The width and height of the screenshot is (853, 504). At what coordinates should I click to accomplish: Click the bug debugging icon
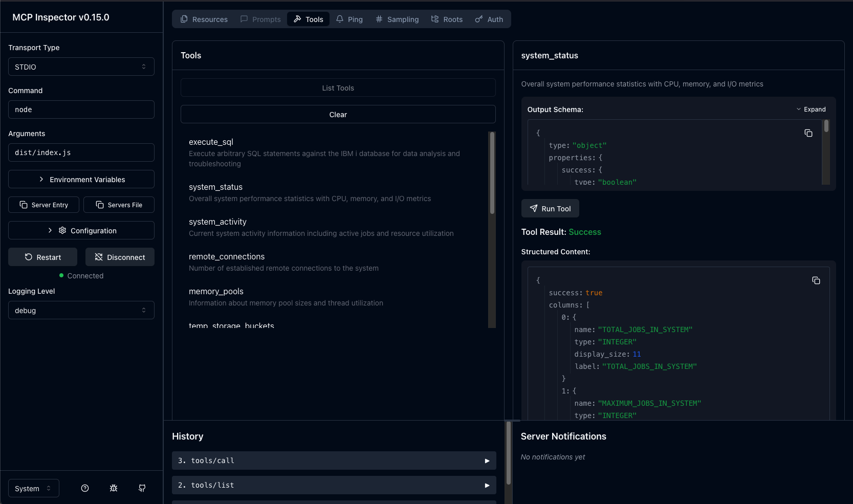[x=114, y=488]
